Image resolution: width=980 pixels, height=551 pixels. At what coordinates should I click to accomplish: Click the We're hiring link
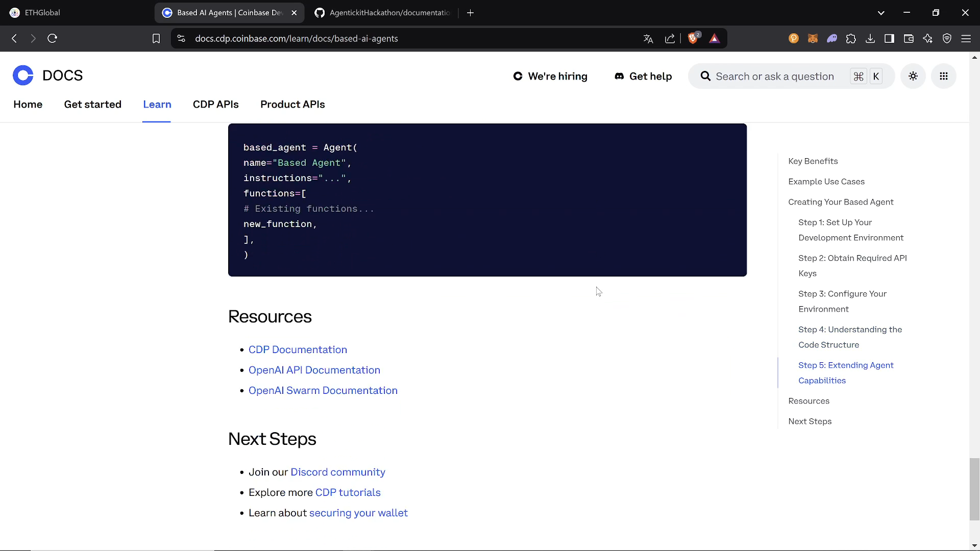(x=550, y=76)
